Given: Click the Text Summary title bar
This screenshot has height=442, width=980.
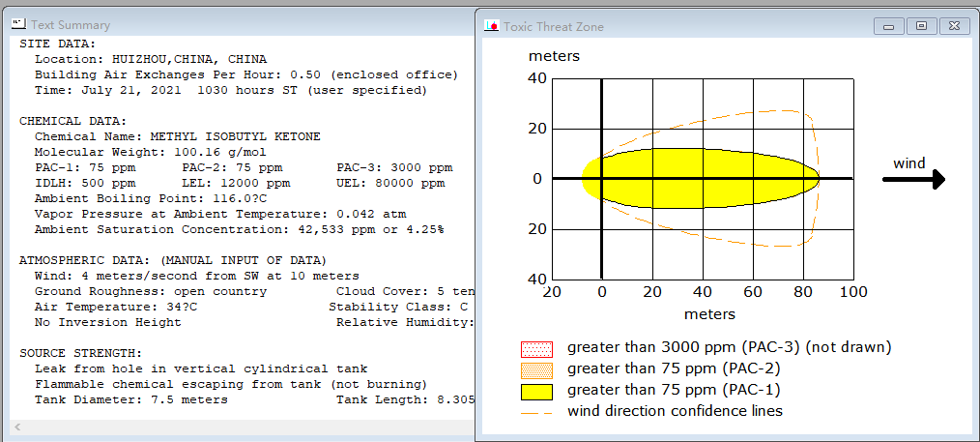Looking at the screenshot, I should (x=241, y=25).
